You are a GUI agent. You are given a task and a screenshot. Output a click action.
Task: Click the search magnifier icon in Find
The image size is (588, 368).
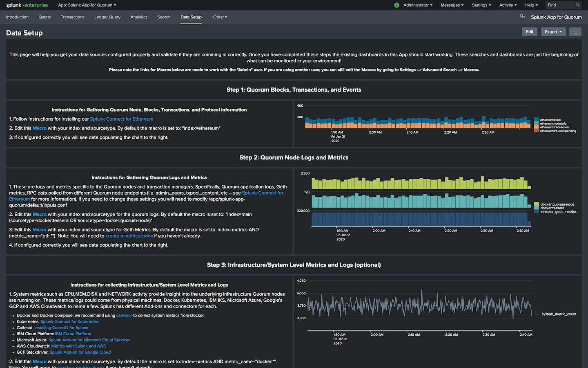click(x=577, y=5)
